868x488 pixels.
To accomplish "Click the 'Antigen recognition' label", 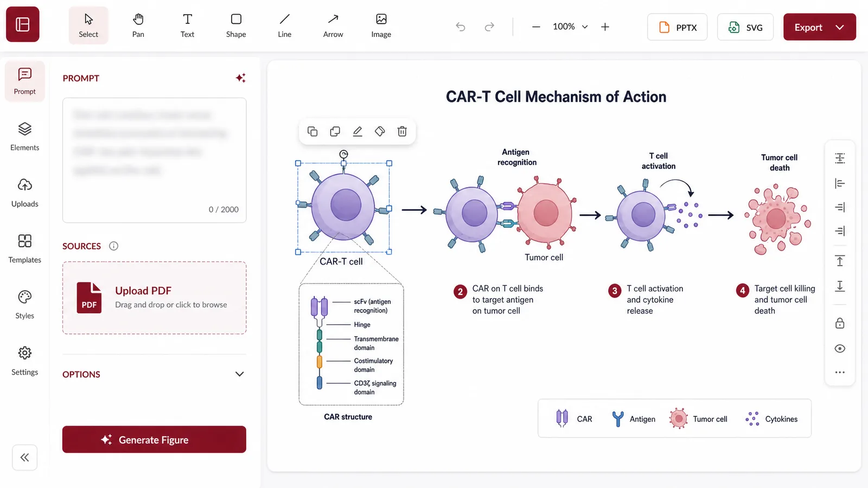I will click(516, 157).
